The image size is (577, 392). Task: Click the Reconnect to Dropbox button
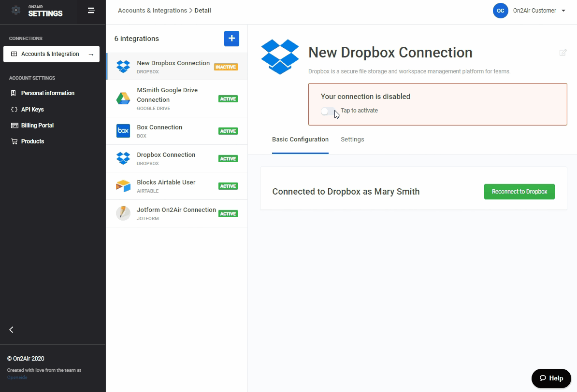pyautogui.click(x=519, y=192)
